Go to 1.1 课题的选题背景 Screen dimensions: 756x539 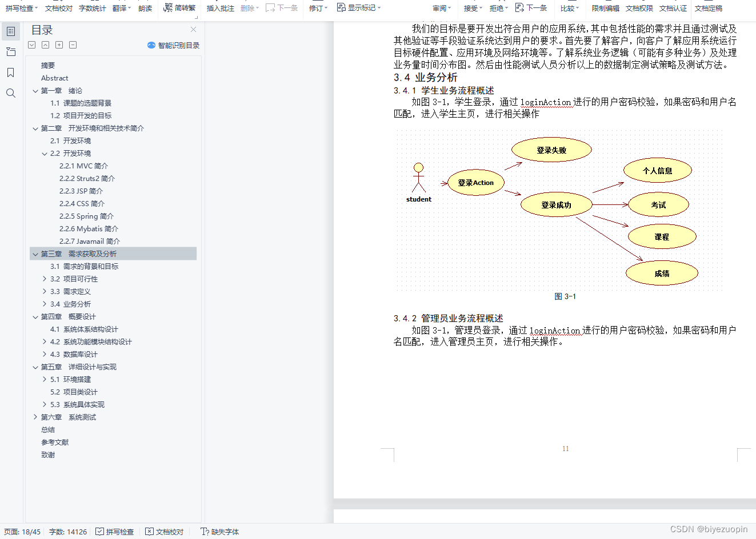[x=81, y=103]
